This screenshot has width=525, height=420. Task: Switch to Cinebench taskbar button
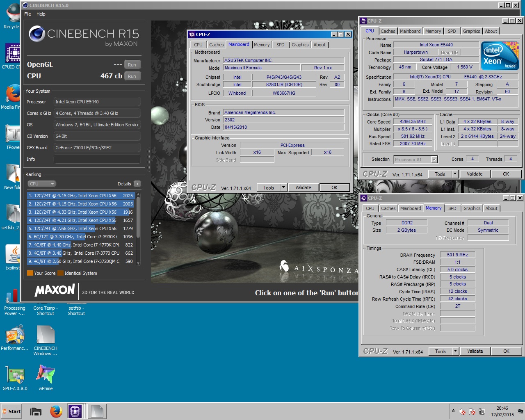[97, 411]
